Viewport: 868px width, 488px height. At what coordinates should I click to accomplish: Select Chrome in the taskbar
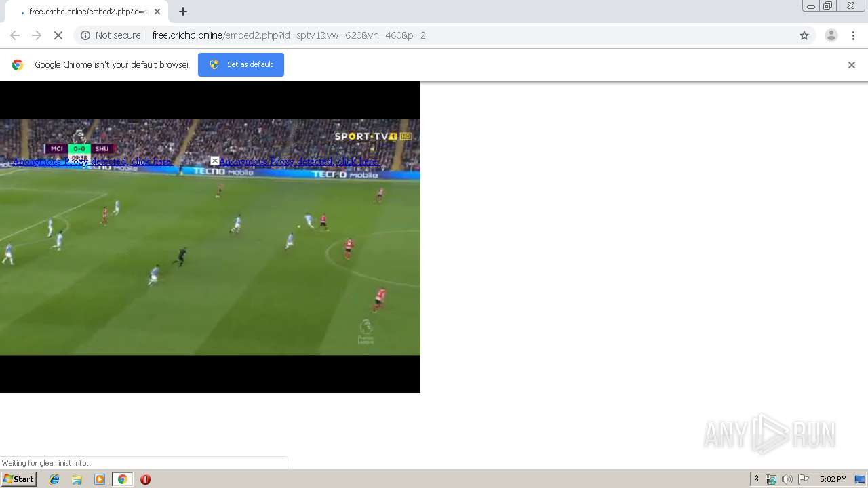(x=122, y=479)
